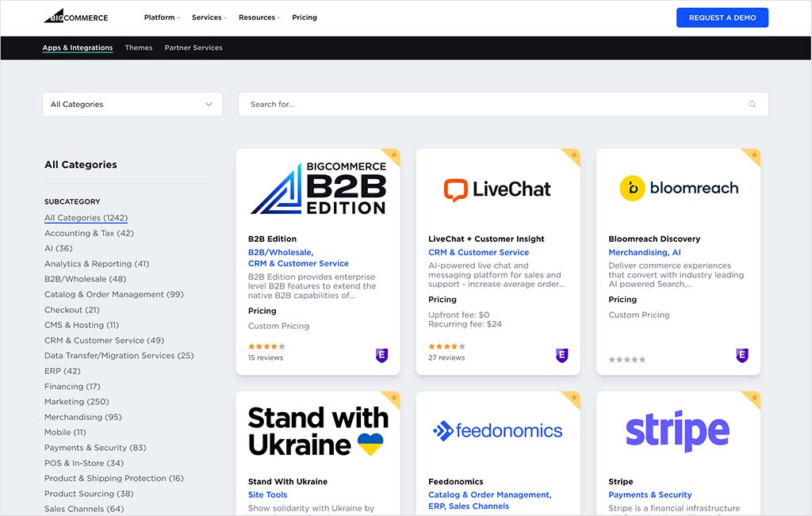
Task: Focus the Search for... field
Action: 504,104
